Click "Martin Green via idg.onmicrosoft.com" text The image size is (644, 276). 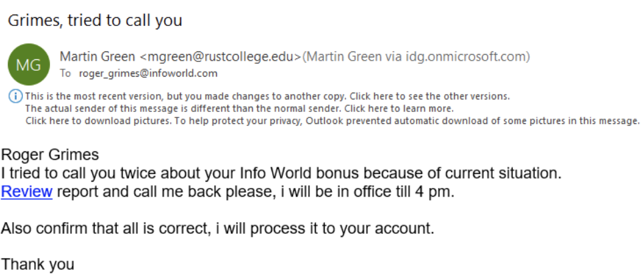point(416,57)
